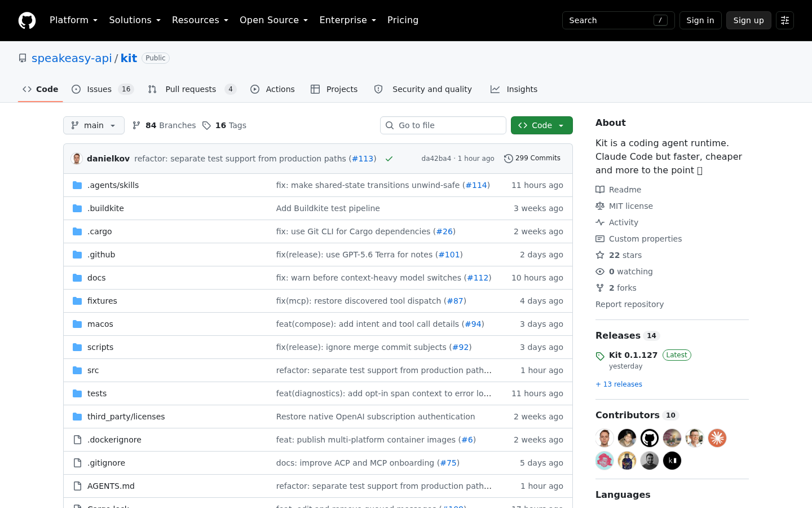This screenshot has width=812, height=508.
Task: Expand the Resources menu
Action: pos(200,20)
